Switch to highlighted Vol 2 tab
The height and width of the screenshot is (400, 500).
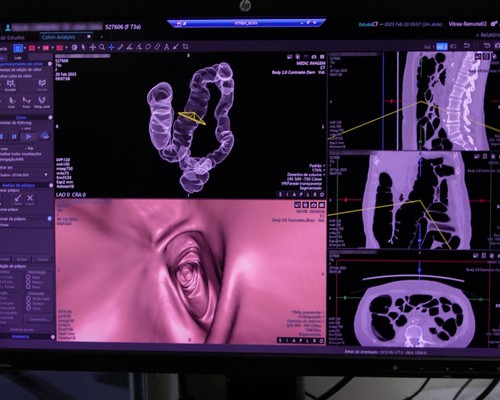(442, 47)
